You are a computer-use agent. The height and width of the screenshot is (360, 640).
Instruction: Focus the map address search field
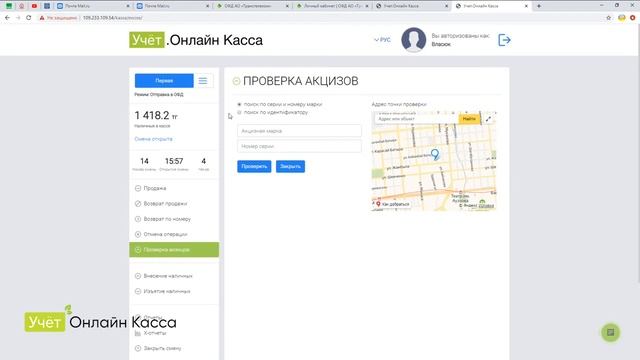point(417,119)
